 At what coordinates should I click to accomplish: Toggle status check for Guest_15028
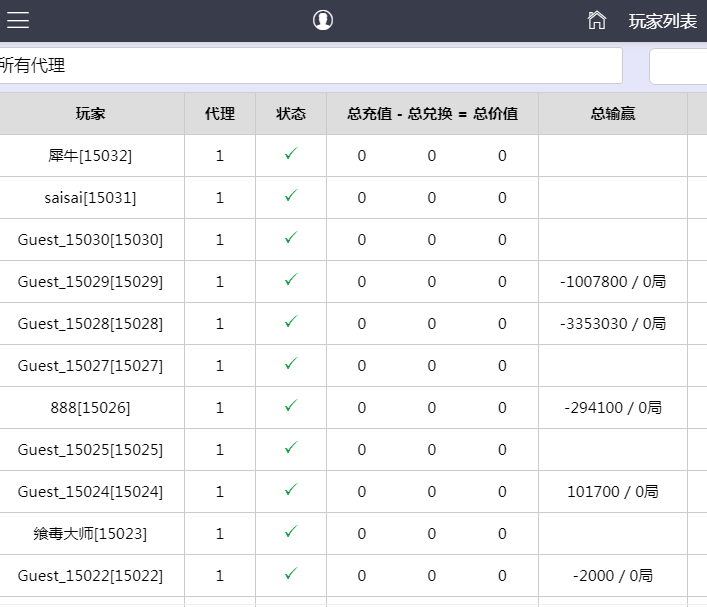(x=290, y=323)
